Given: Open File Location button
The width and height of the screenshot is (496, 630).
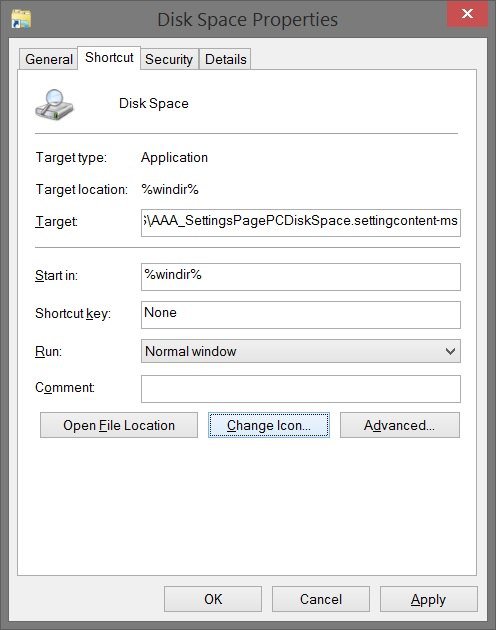Looking at the screenshot, I should pos(119,425).
